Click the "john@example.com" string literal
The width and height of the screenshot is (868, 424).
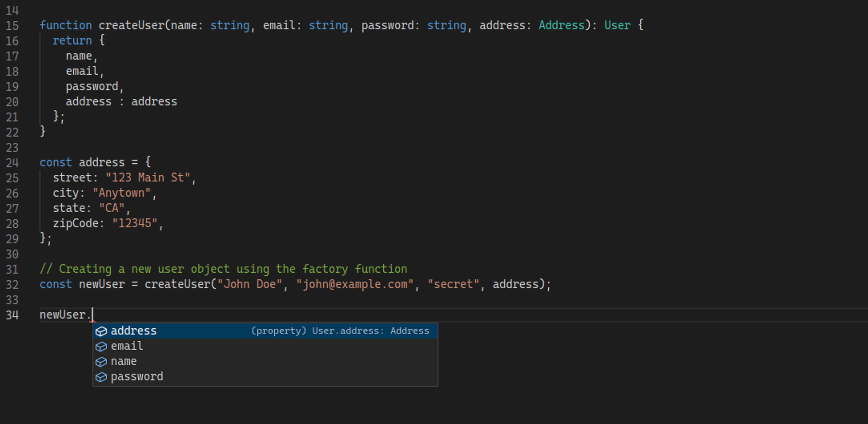[x=354, y=284]
